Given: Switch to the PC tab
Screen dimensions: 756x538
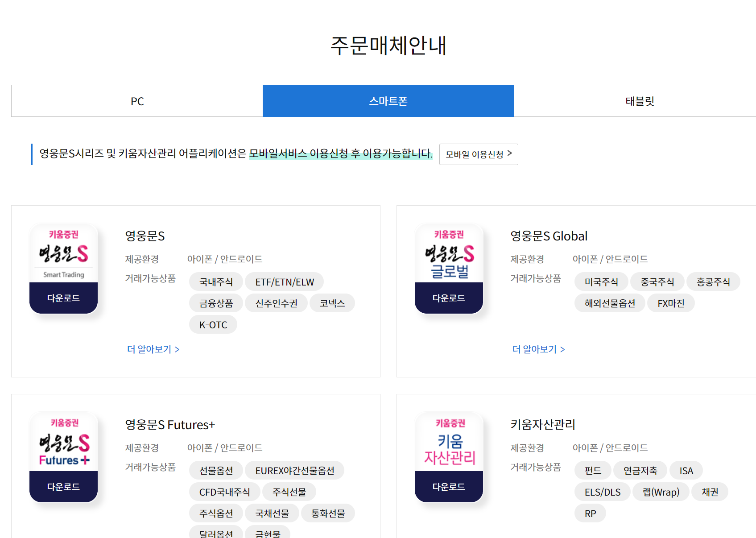Looking at the screenshot, I should [137, 101].
